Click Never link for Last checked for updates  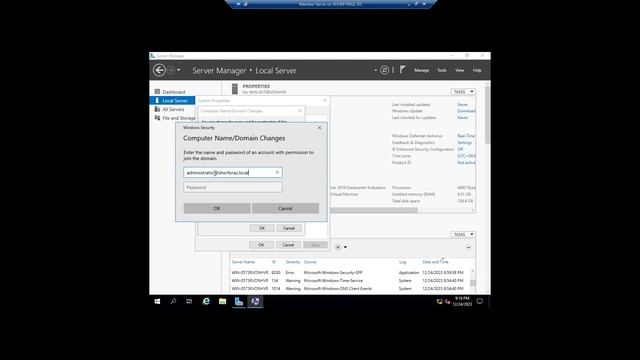click(462, 118)
